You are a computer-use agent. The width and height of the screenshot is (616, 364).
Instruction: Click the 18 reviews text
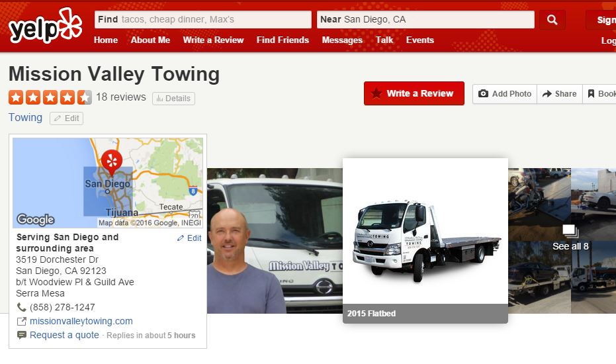coord(121,97)
